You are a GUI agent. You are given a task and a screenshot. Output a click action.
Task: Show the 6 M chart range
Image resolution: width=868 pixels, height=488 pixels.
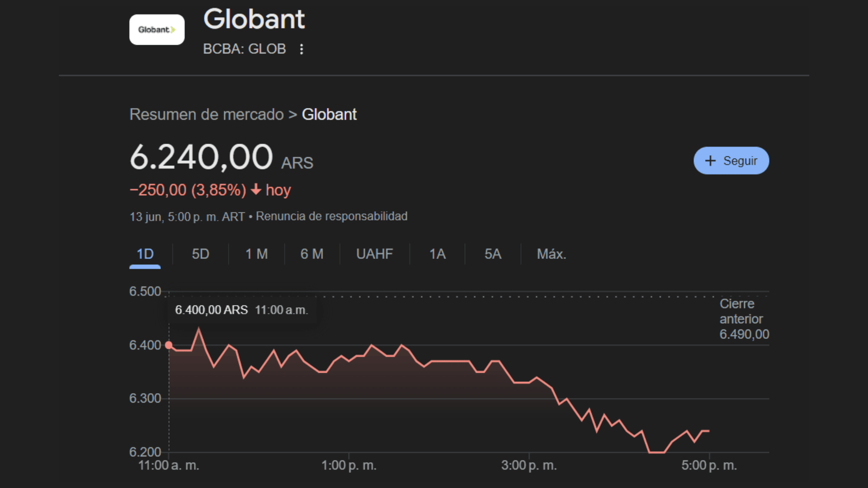click(x=312, y=254)
